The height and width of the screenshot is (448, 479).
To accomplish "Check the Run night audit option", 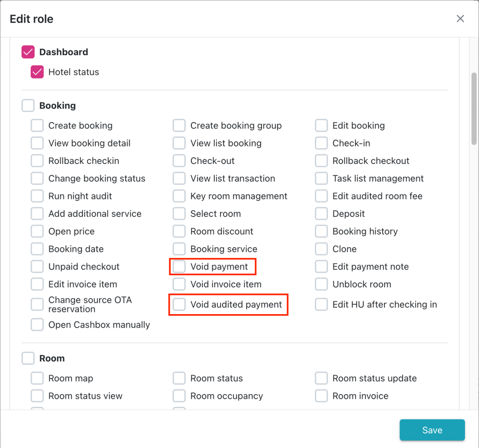I will click(37, 196).
